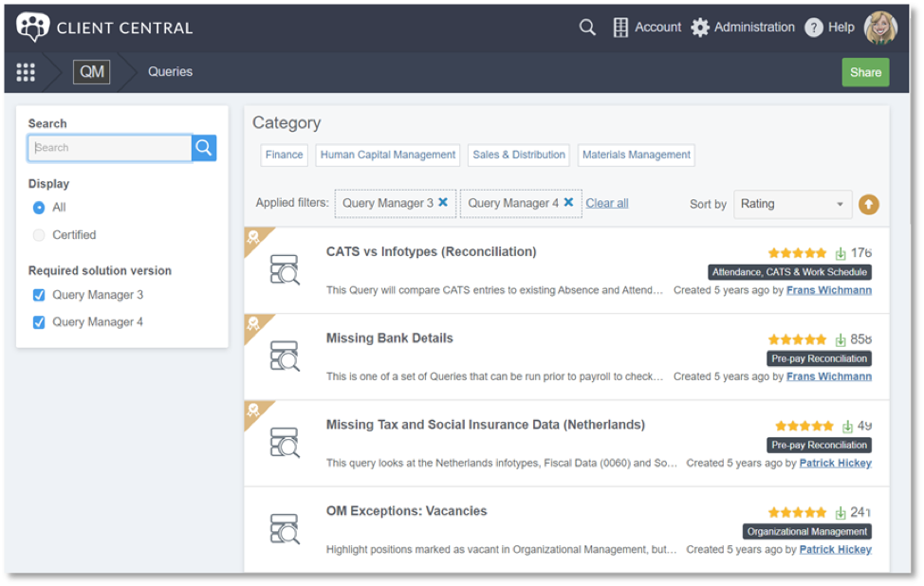Click the Missing Bank Details query icon
Image resolution: width=924 pixels, height=586 pixels.
[284, 356]
